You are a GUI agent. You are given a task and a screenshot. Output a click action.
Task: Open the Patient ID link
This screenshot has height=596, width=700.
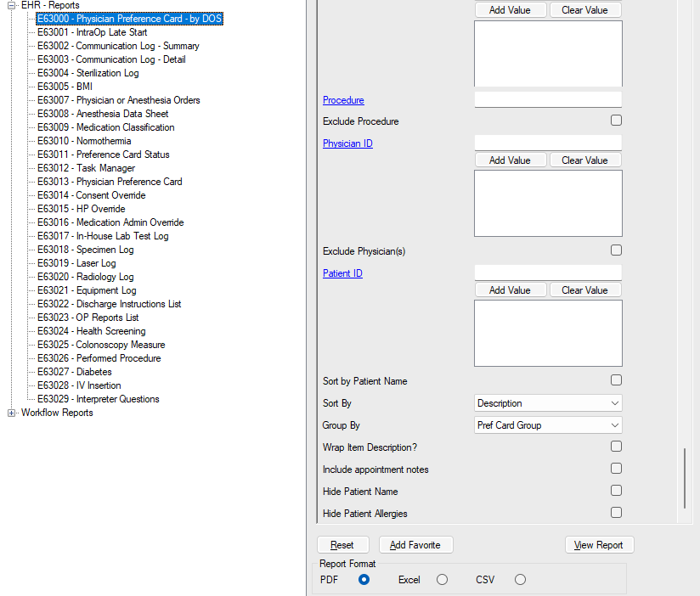pyautogui.click(x=342, y=273)
